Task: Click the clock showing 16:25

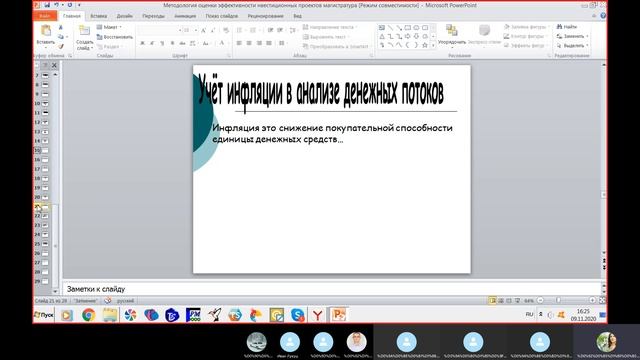Action: (x=583, y=311)
